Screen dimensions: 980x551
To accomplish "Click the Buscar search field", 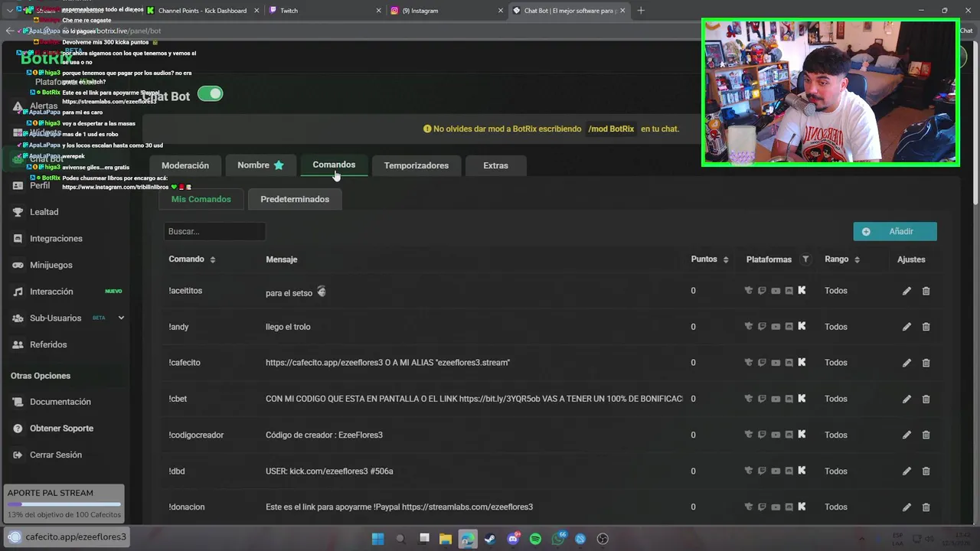I will [214, 231].
